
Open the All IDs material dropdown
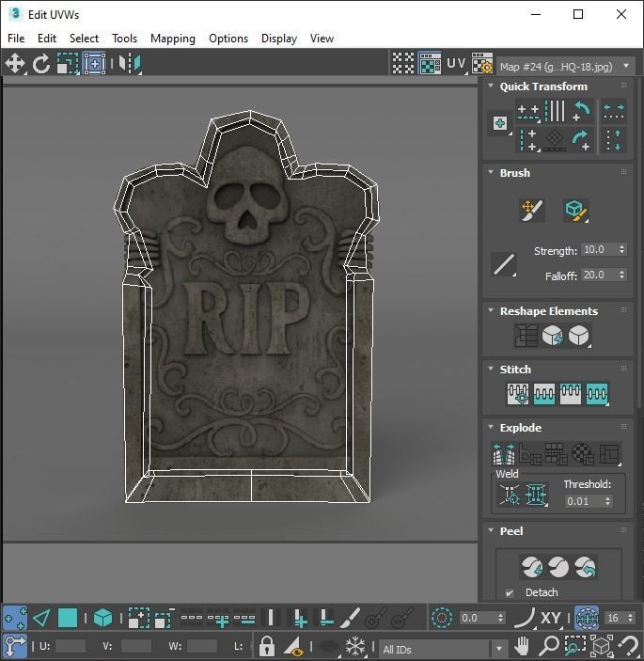tap(443, 649)
